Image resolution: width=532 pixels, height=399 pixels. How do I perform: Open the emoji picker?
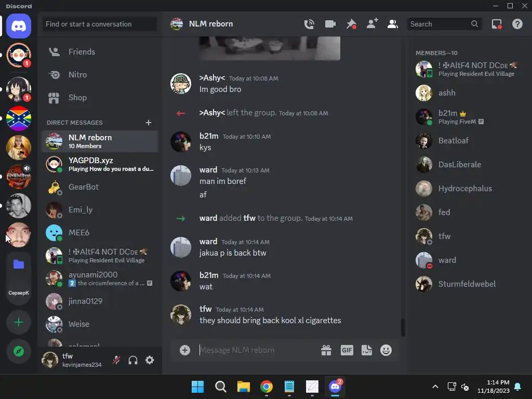click(386, 350)
